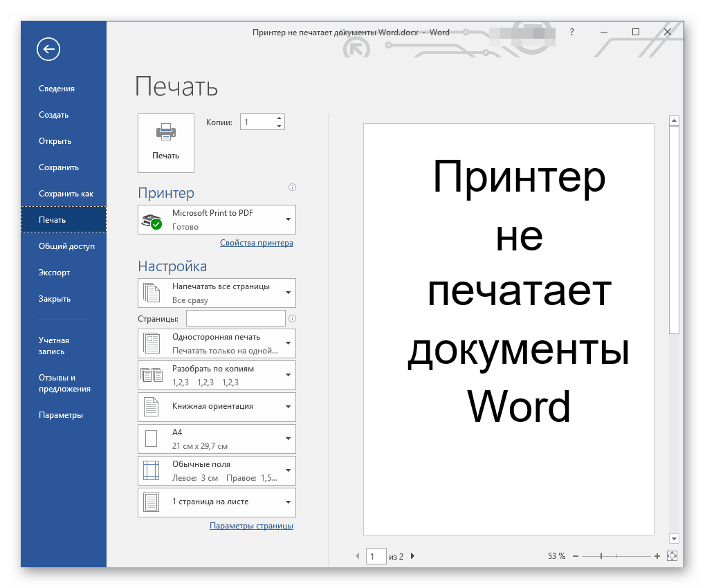Image resolution: width=705 pixels, height=588 pixels.
Task: Click the info icon beside Страницы field
Action: [x=292, y=319]
